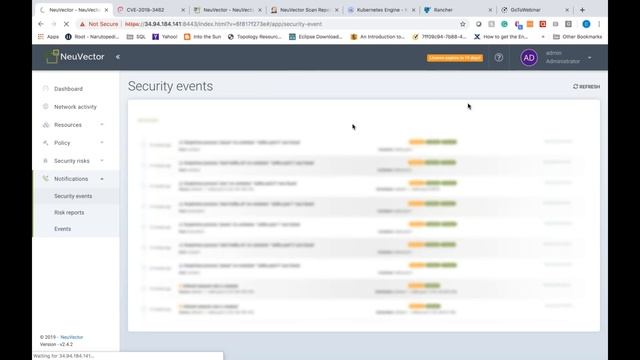The image size is (640, 360).
Task: Bookmark this page with star icon
Action: (462, 24)
